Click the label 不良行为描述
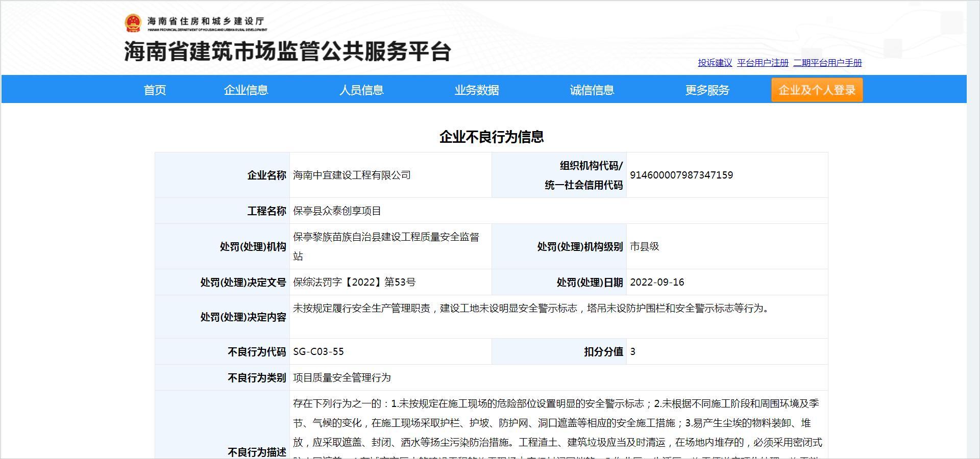The height and width of the screenshot is (459, 980). tap(257, 452)
